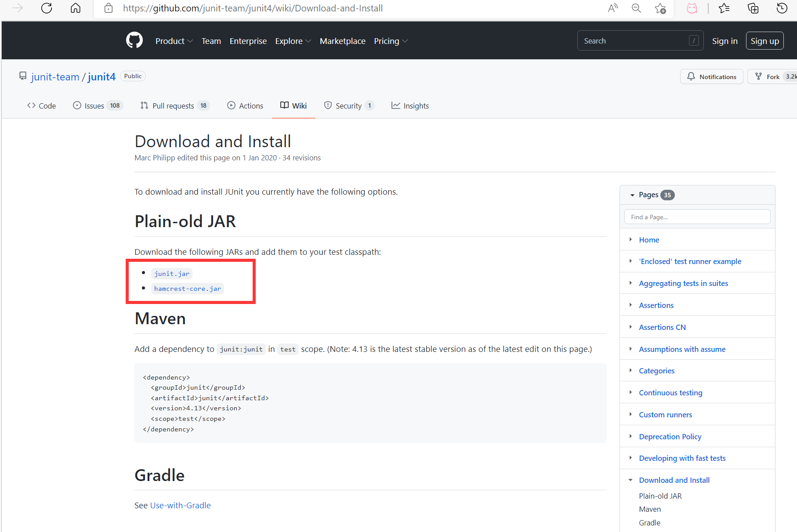Open Marketplace in GitHub header
This screenshot has height=532, width=797.
[343, 41]
